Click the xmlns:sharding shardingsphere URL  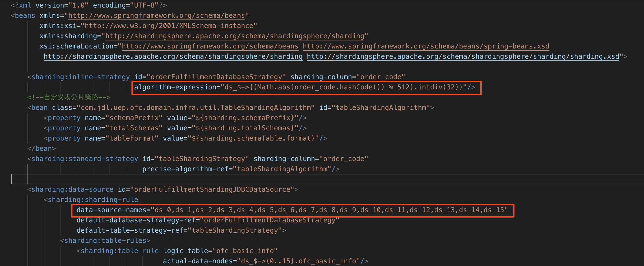234,36
